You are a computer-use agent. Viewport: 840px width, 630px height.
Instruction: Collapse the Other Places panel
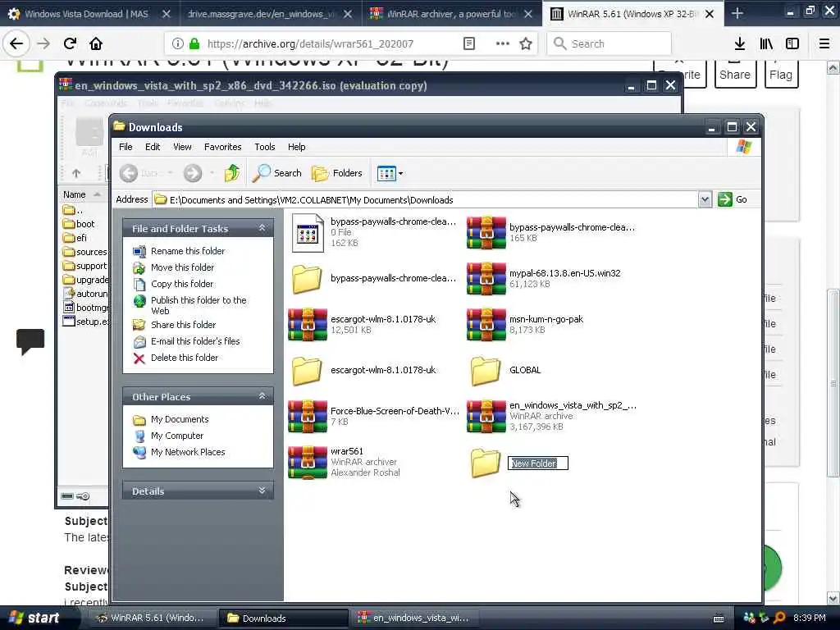(262, 396)
